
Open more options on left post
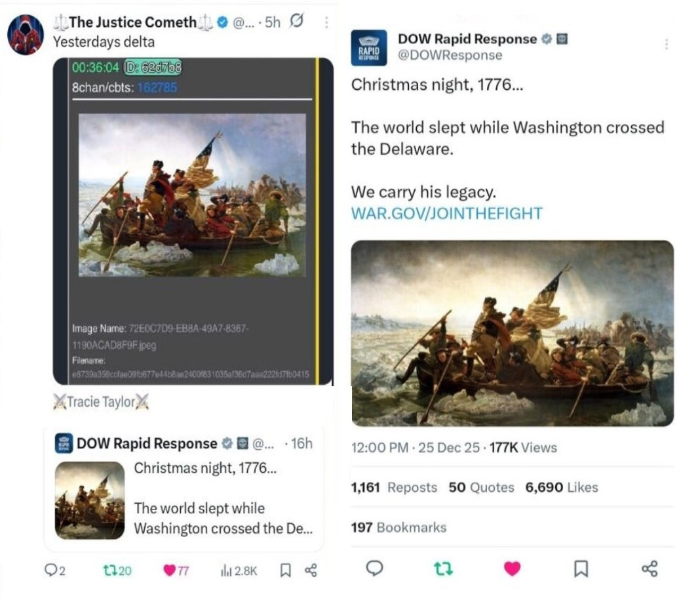click(326, 22)
